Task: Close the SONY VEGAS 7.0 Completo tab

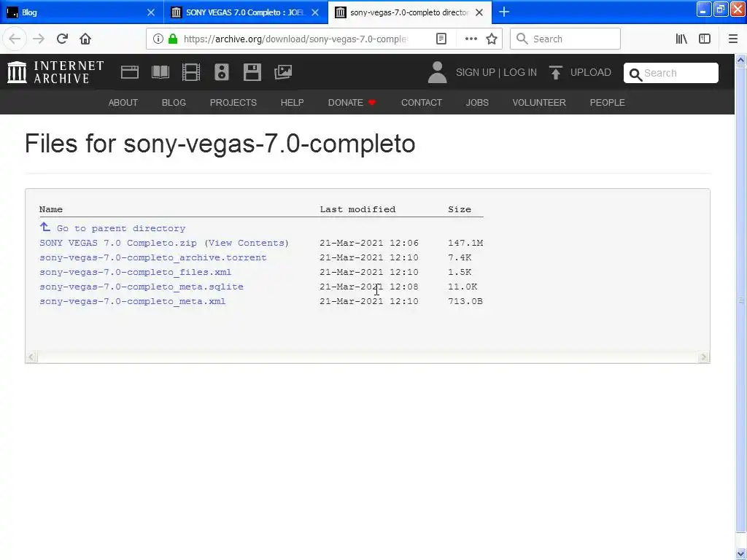Action: pyautogui.click(x=315, y=12)
